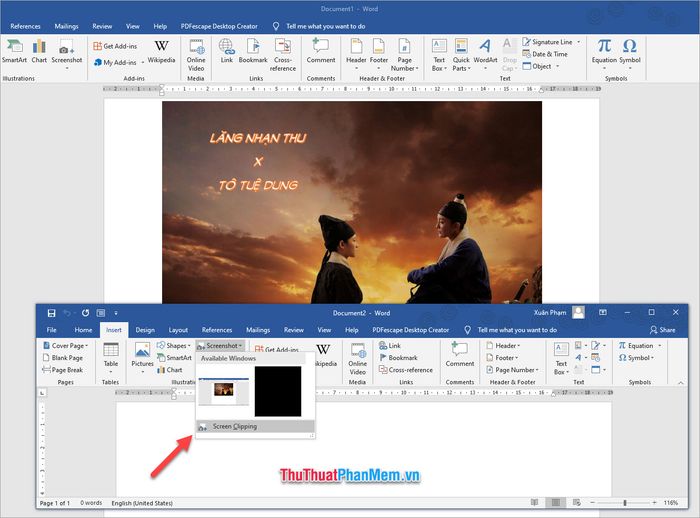Click Share button in Document2

coord(662,330)
